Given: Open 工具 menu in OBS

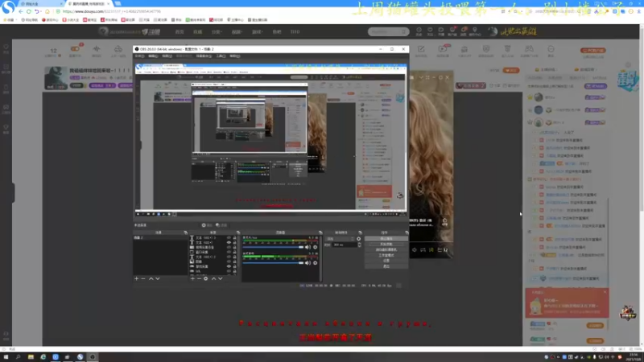Looking at the screenshot, I should click(221, 56).
